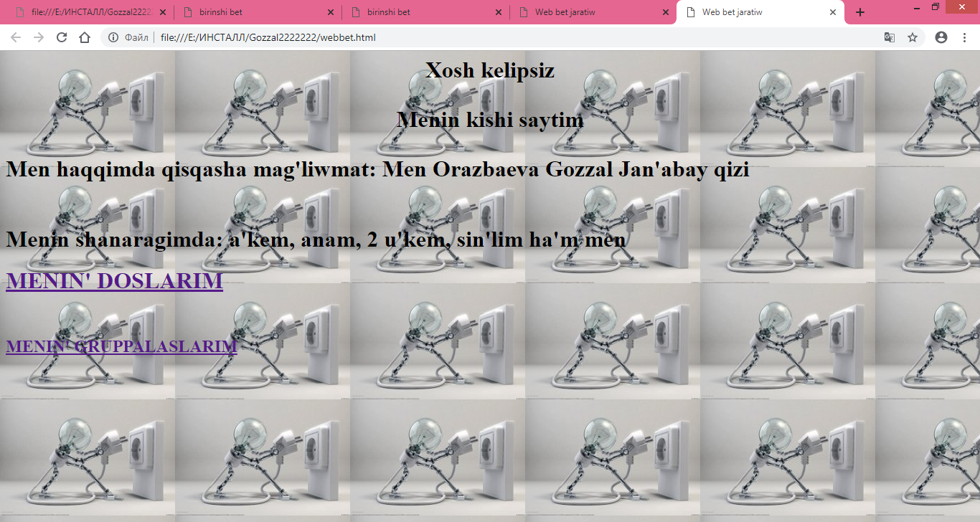View site information for the file
980x522 pixels.
coord(113,37)
